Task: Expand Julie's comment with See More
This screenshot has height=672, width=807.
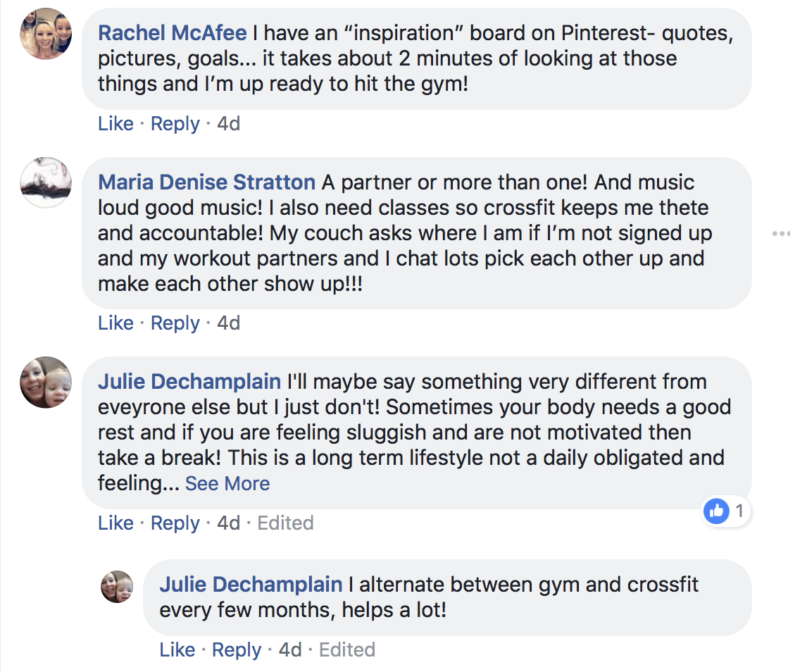Action: pyautogui.click(x=227, y=483)
